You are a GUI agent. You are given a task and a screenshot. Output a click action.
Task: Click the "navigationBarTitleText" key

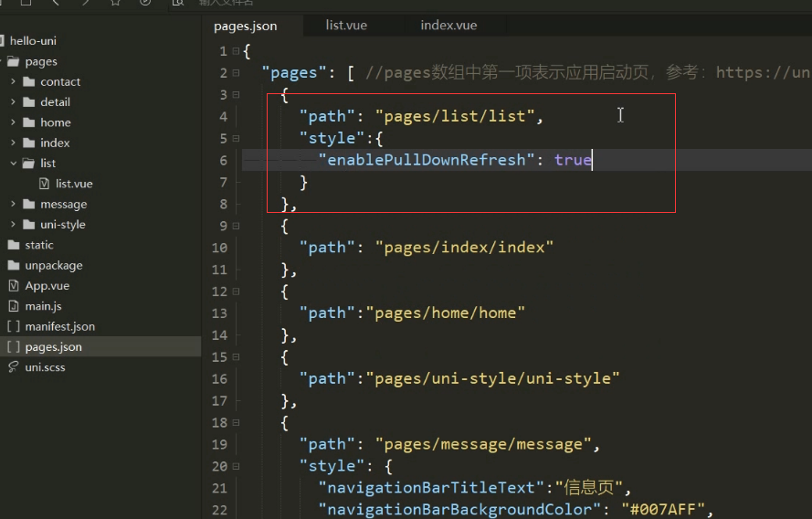point(431,488)
